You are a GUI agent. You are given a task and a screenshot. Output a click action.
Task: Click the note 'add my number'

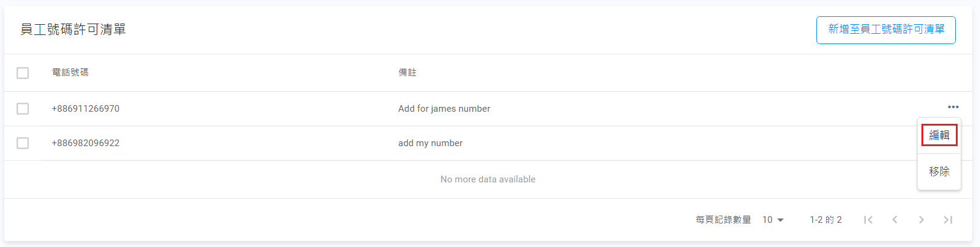tap(430, 143)
